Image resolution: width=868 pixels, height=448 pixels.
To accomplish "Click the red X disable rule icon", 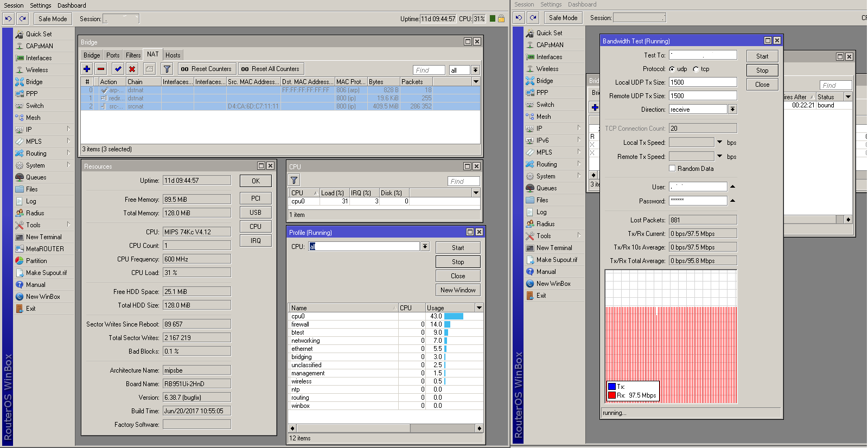I will (x=132, y=69).
